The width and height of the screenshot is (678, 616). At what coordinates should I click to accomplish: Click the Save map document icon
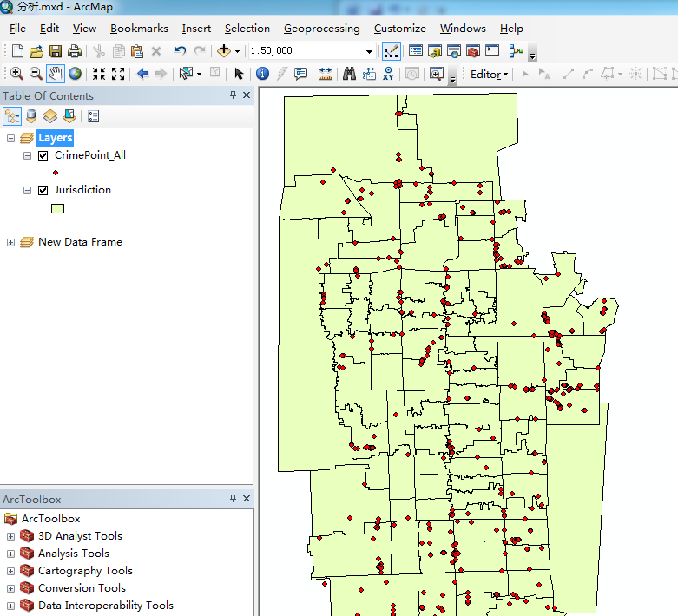point(56,51)
